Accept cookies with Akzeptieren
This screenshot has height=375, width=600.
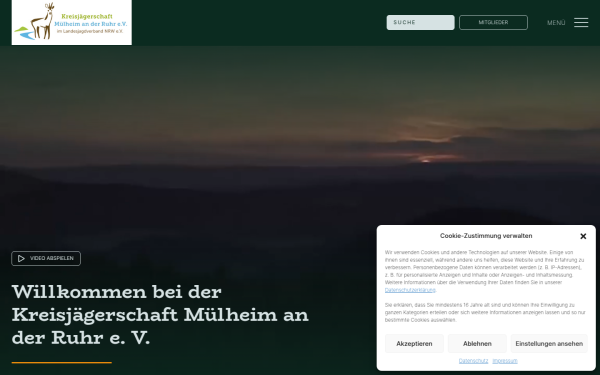pos(414,344)
